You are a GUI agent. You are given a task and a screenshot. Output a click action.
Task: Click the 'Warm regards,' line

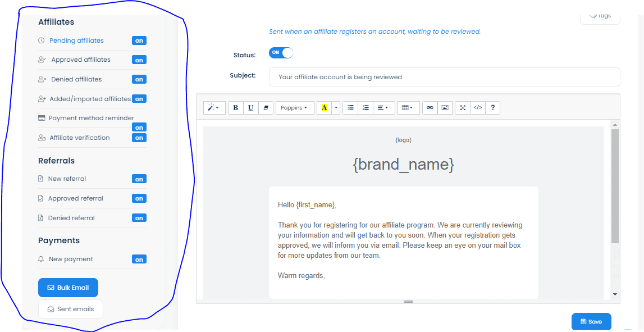coord(302,275)
